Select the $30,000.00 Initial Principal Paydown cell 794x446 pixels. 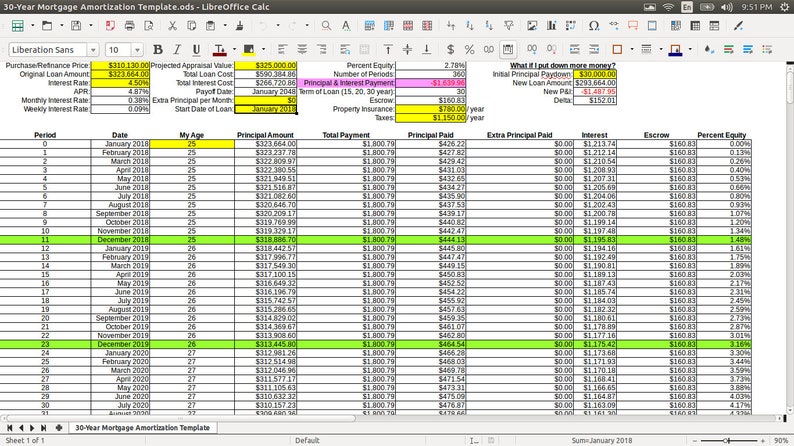[594, 74]
